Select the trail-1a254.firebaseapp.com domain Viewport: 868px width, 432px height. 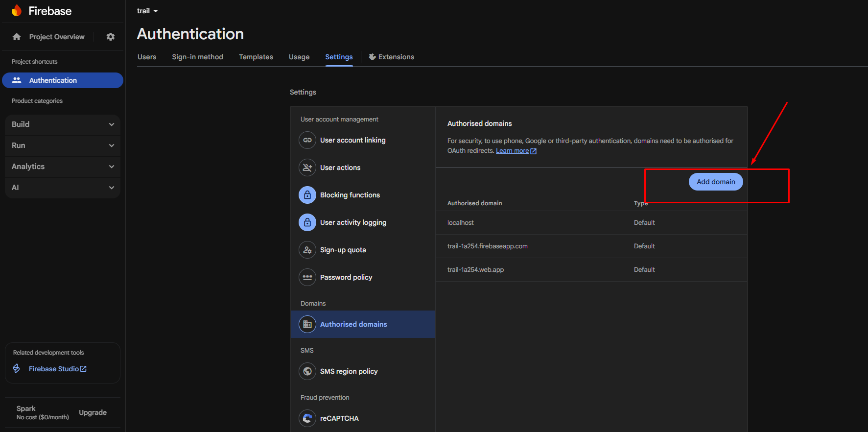[591, 246]
